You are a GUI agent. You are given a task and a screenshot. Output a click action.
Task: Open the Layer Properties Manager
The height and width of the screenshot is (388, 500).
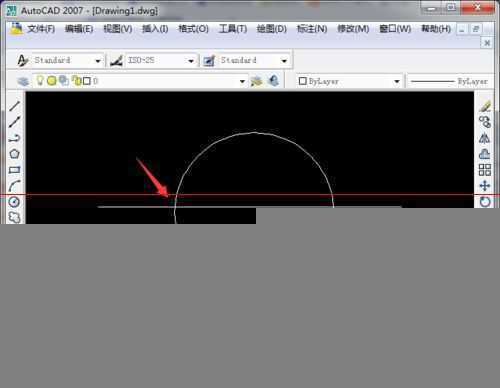pos(23,81)
